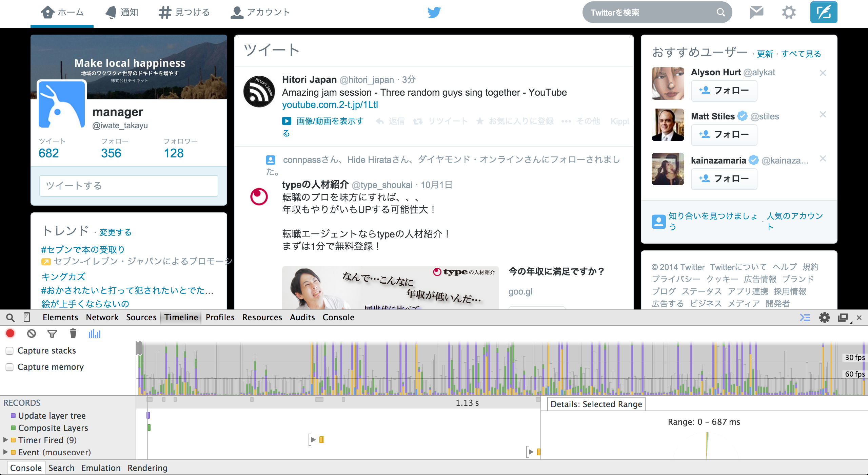868x475 pixels.
Task: Switch to the Network panel tab
Action: point(102,318)
